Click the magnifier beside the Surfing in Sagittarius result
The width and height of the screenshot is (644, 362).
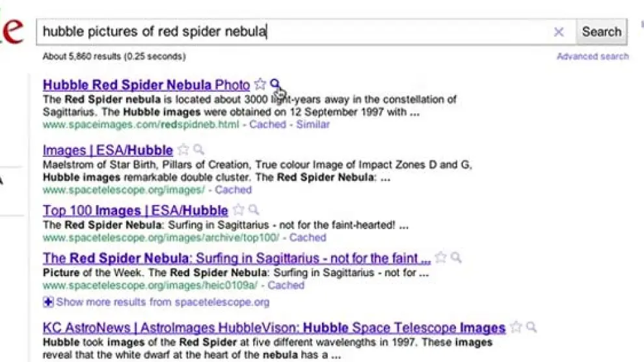tap(456, 257)
